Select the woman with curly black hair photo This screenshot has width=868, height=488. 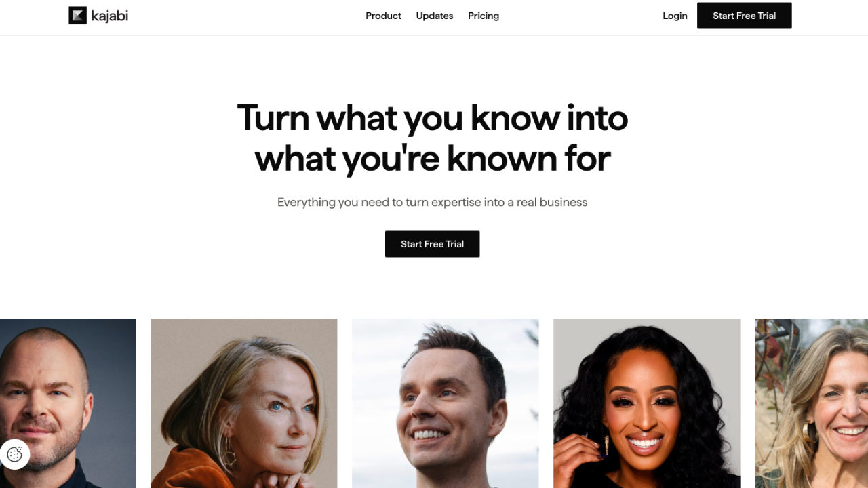point(646,403)
